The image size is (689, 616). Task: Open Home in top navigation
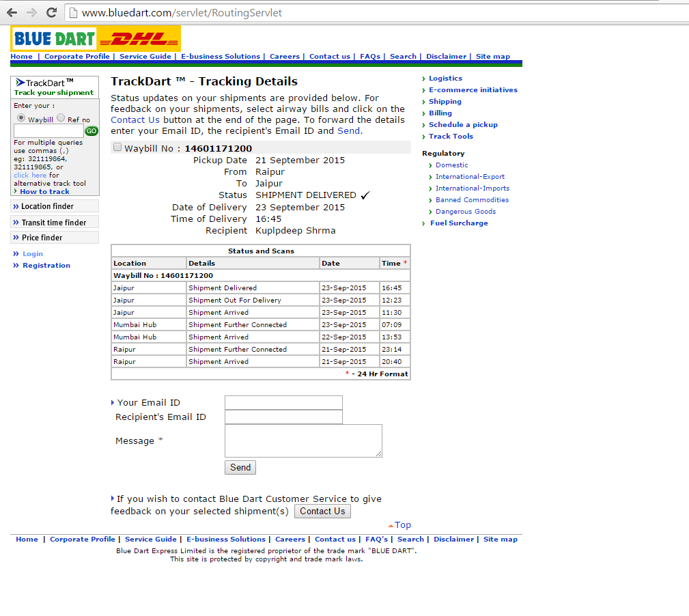[22, 56]
